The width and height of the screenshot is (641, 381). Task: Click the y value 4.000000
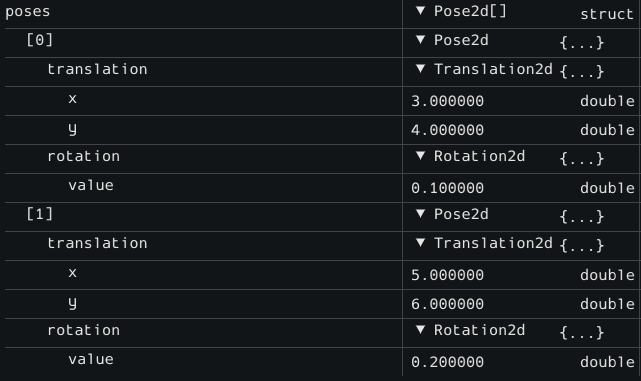point(447,130)
